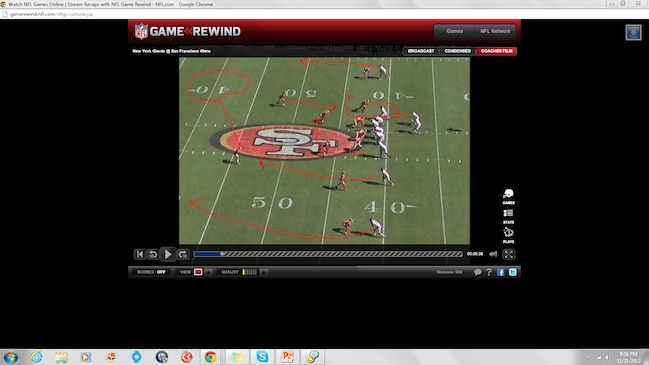
Task: Jump back to the video start
Action: tap(139, 254)
